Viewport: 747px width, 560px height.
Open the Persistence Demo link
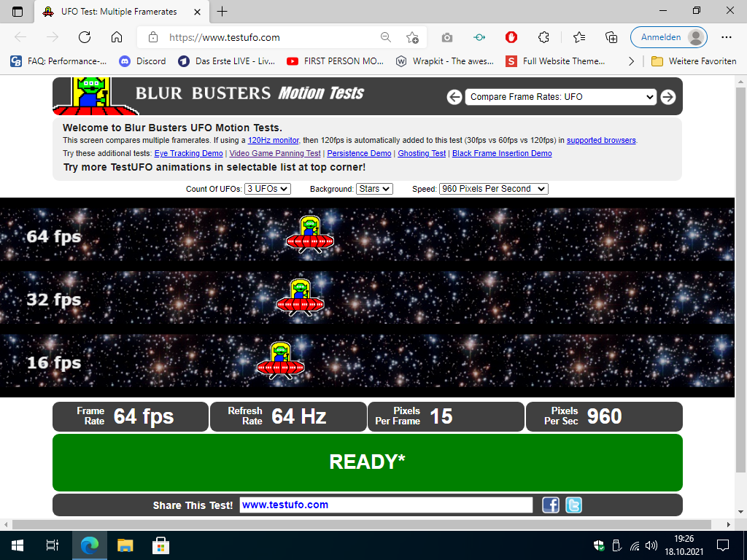click(359, 153)
